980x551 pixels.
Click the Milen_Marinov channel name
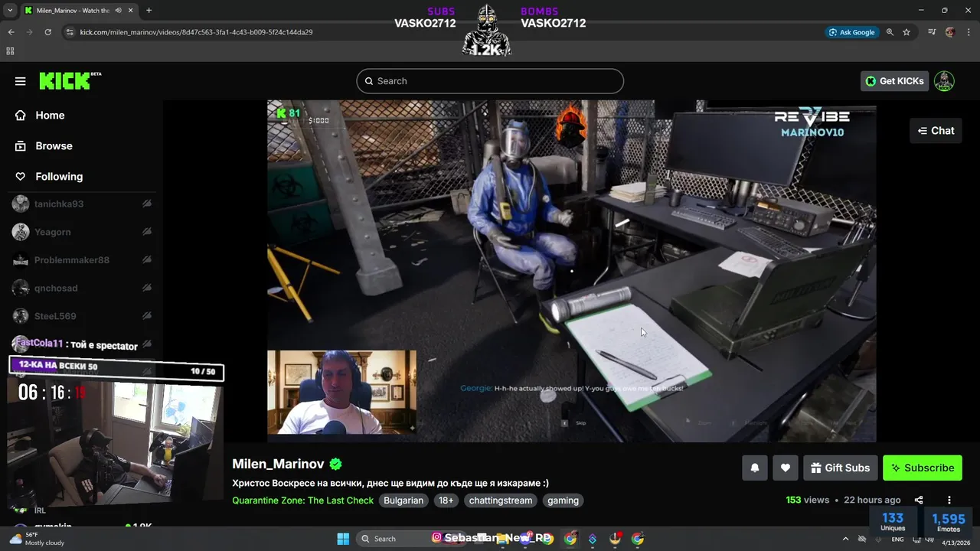point(278,464)
